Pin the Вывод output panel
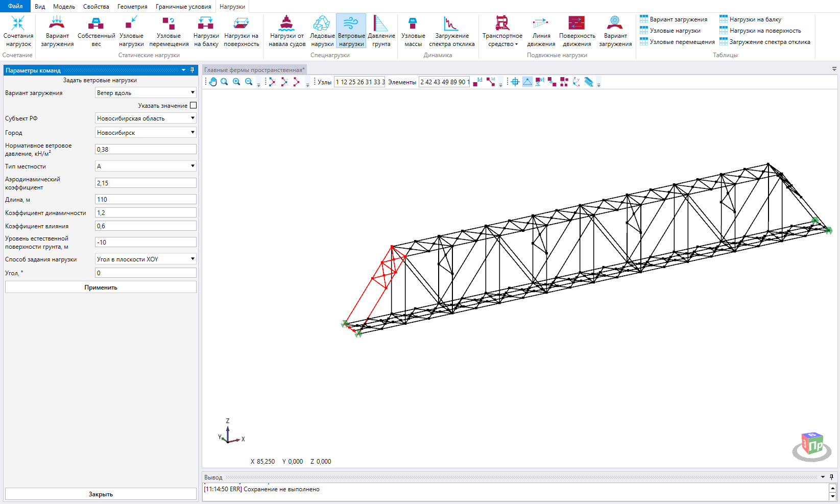 coord(831,477)
